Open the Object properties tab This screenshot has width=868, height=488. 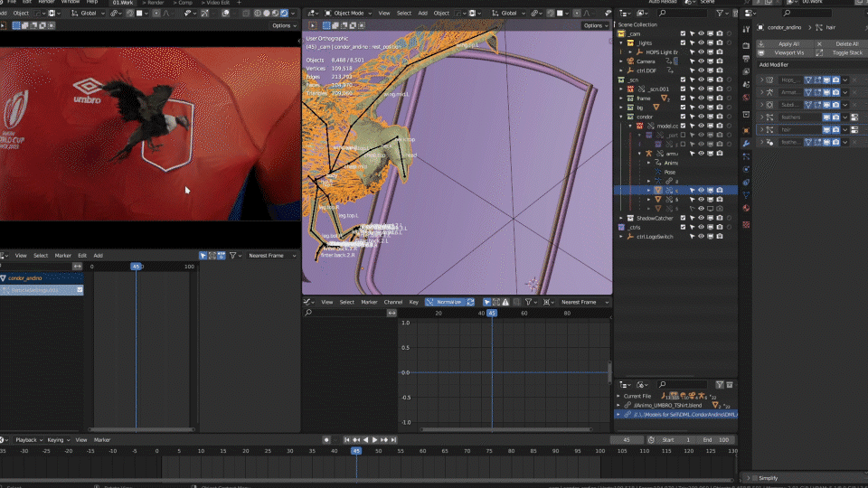(x=746, y=130)
